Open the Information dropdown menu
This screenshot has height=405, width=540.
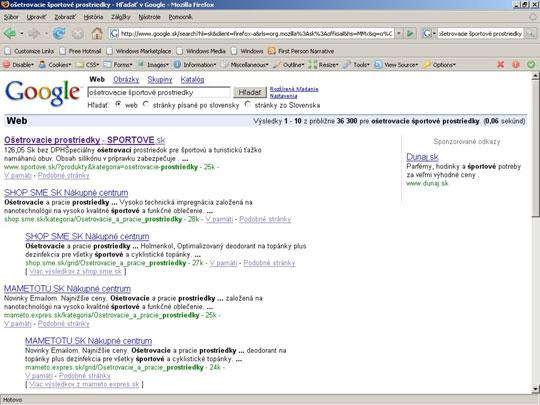tap(215, 65)
